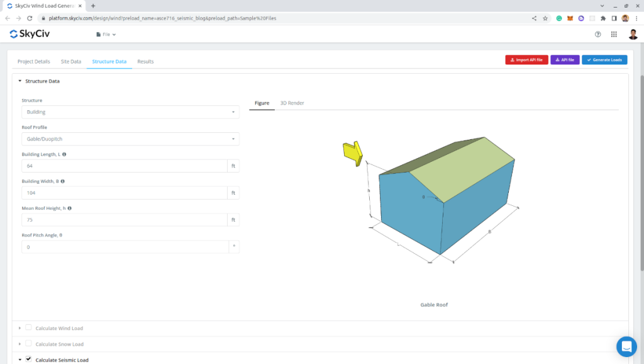Click the Generate Loads button
This screenshot has width=644, height=364.
tap(604, 60)
